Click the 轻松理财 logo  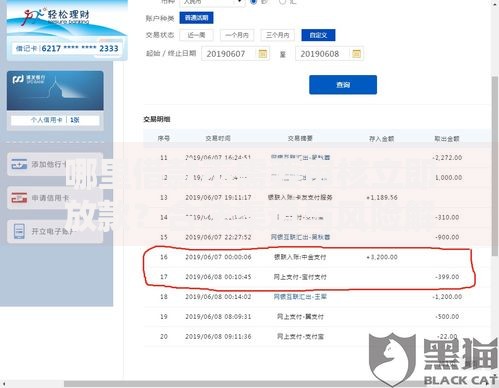point(56,17)
